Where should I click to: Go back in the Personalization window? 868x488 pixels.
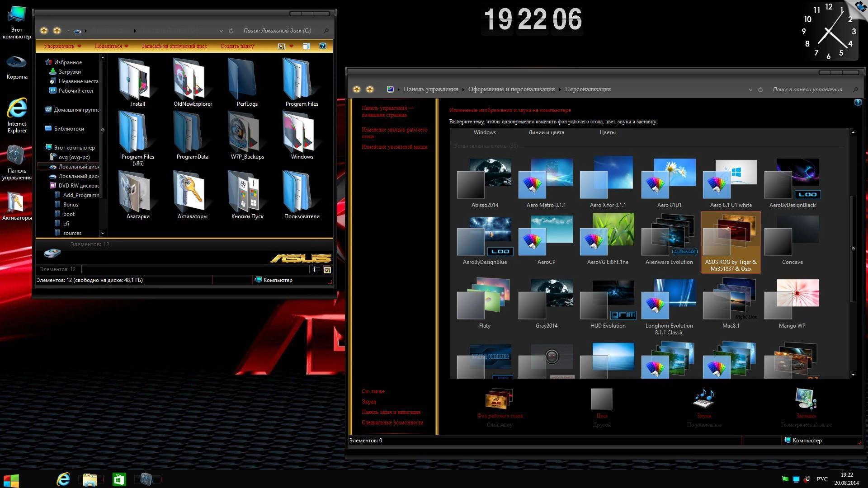click(357, 89)
